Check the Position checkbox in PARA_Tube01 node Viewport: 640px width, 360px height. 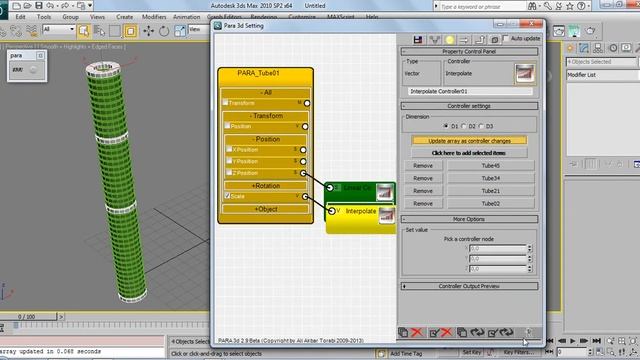[227, 126]
